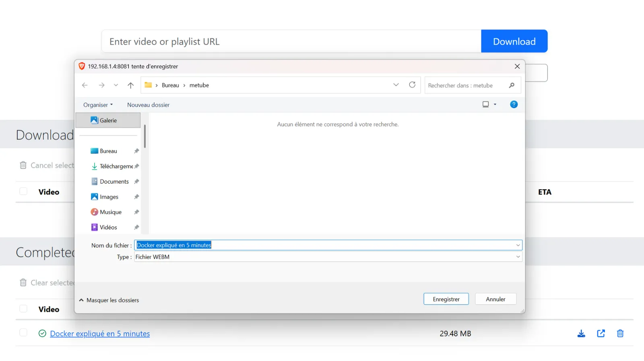Select Galerie in the navigation pane

click(x=108, y=120)
